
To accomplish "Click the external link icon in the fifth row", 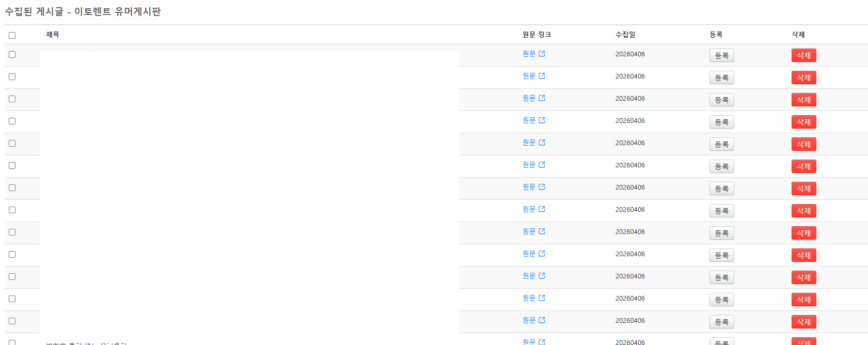I will (x=542, y=143).
